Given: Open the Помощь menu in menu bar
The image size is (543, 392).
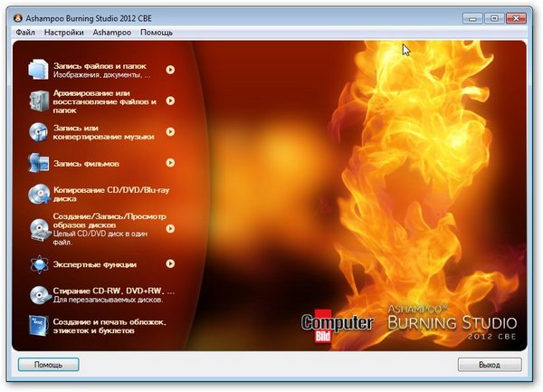Looking at the screenshot, I should (157, 33).
